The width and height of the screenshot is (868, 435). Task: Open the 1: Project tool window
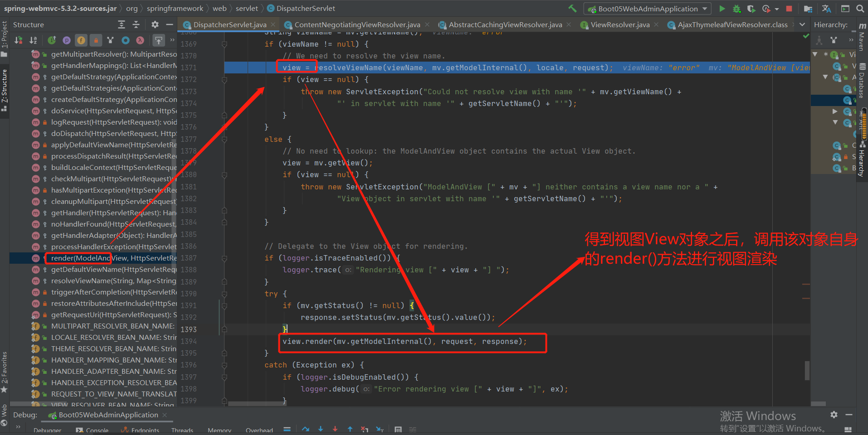point(5,39)
